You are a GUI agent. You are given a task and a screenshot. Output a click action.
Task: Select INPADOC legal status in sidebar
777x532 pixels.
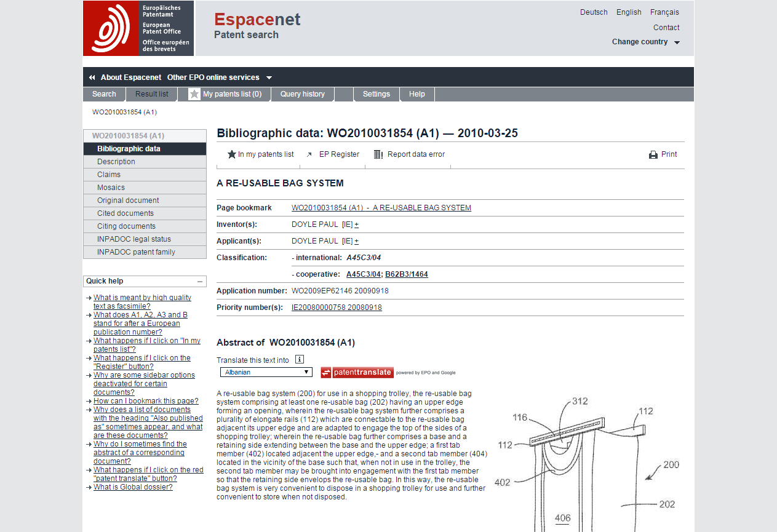(145, 239)
